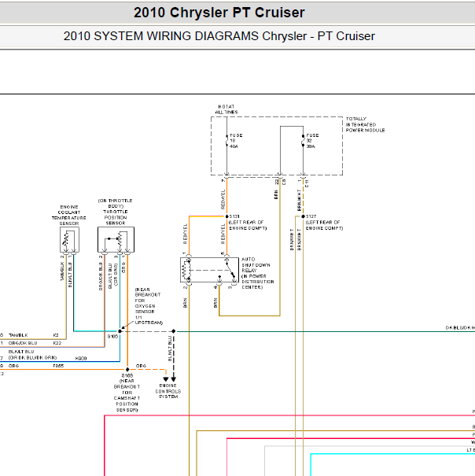Click the vertical 'ORG/DK BLU' label under throttle sensor

pyautogui.click(x=101, y=276)
